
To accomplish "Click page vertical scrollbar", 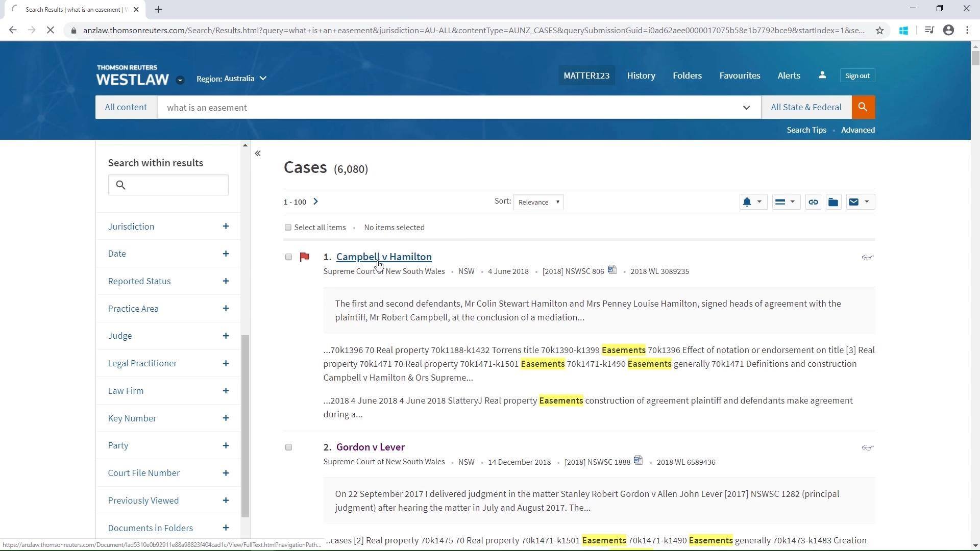I will pos(975,58).
